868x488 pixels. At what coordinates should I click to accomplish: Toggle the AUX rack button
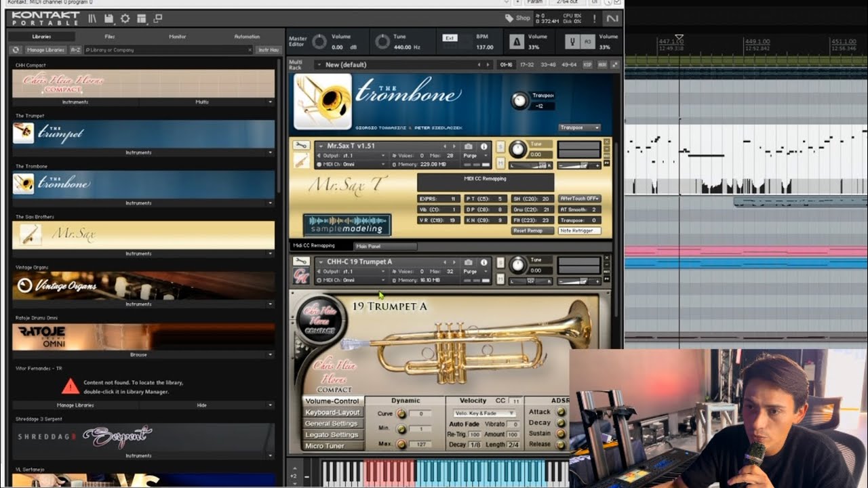pos(601,64)
